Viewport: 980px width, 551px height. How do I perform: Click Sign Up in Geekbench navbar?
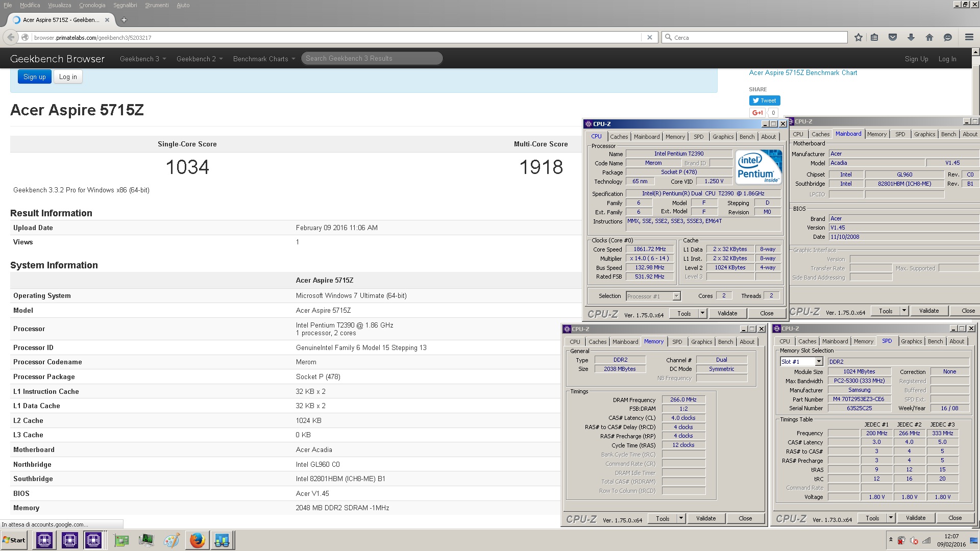tap(916, 59)
